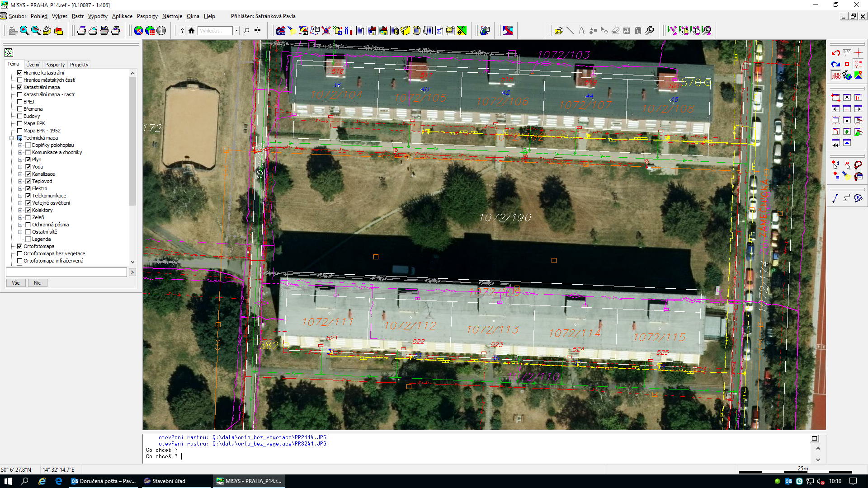Screen dimensions: 868x488
Task: Open the Výkres menu
Action: (59, 16)
